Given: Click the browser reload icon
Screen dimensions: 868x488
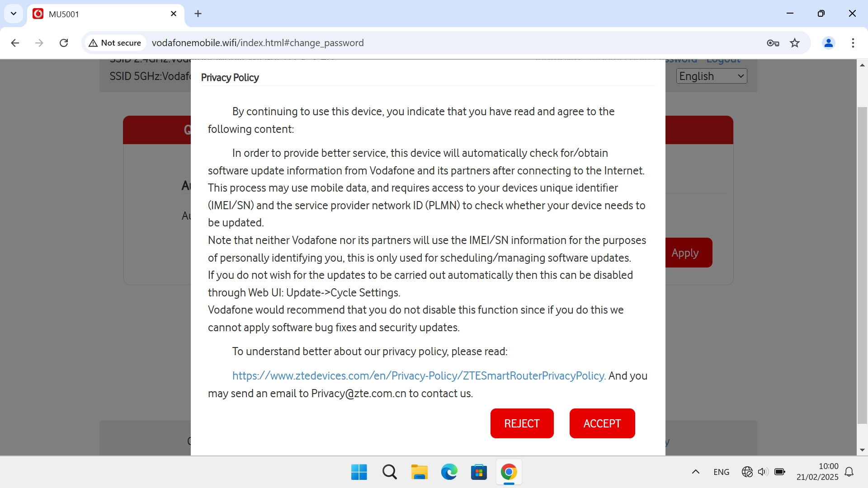Looking at the screenshot, I should click(x=64, y=43).
